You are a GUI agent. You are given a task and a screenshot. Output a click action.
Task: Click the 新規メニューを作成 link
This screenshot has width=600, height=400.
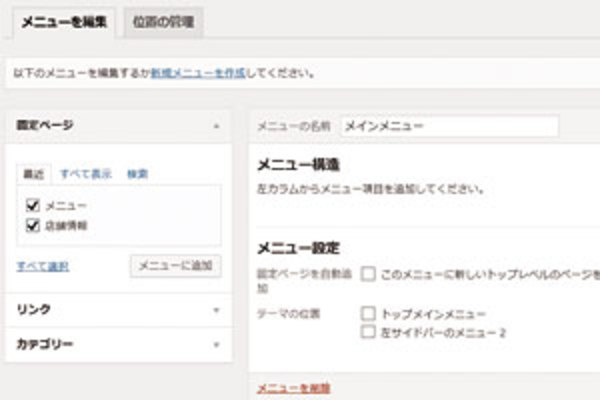pos(198,73)
